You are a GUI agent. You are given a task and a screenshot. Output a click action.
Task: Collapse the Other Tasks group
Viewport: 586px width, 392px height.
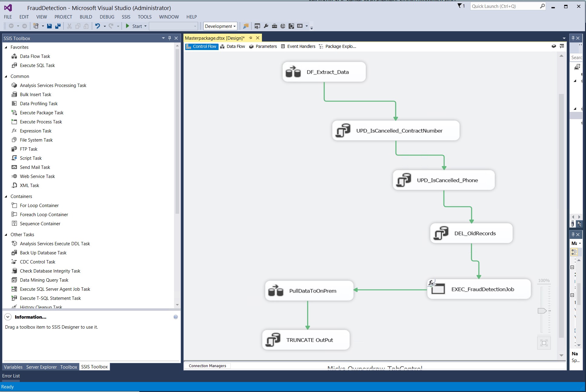(x=6, y=235)
